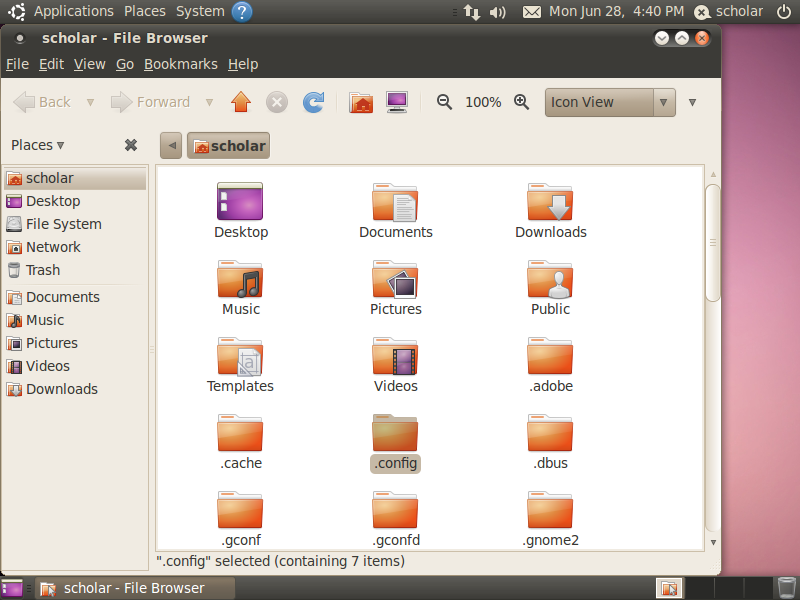
Task: Open Pictures bookmark in sidebar
Action: click(x=76, y=343)
